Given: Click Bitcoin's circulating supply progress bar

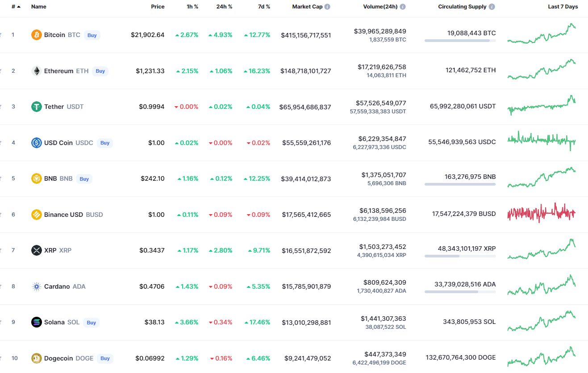Looking at the screenshot, I should tap(460, 41).
